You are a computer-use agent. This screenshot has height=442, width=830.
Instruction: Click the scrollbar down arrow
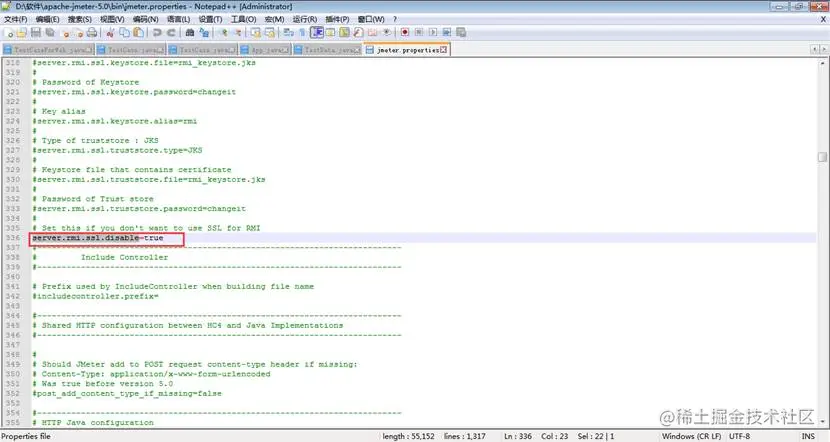click(822, 422)
